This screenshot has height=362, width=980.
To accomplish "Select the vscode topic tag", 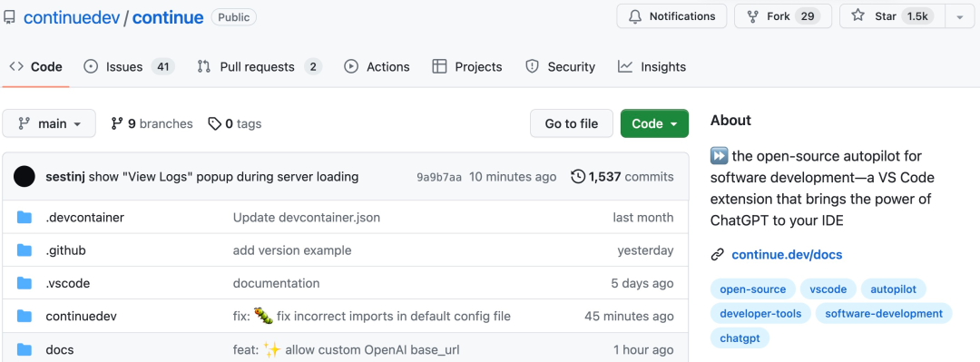I will pyautogui.click(x=828, y=289).
